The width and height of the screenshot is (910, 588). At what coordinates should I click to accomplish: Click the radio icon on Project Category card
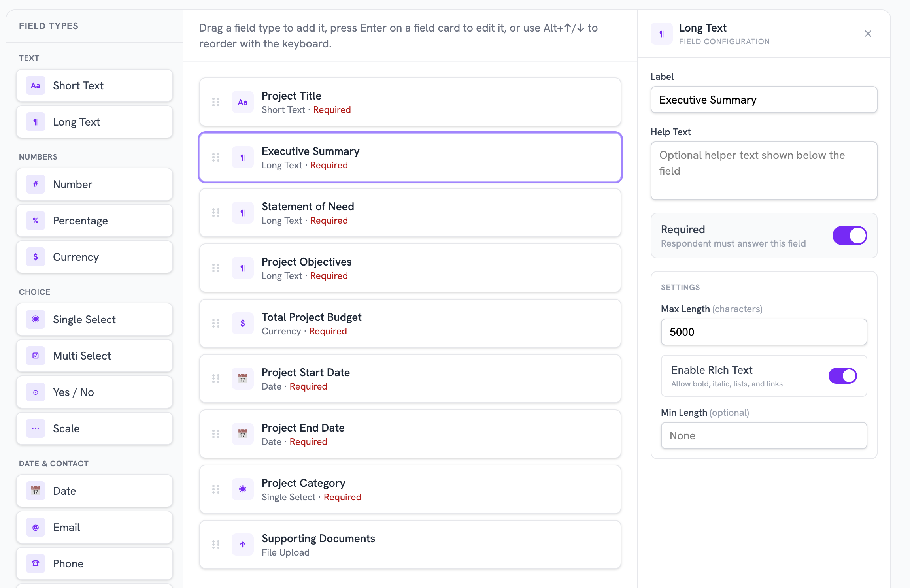click(x=243, y=490)
